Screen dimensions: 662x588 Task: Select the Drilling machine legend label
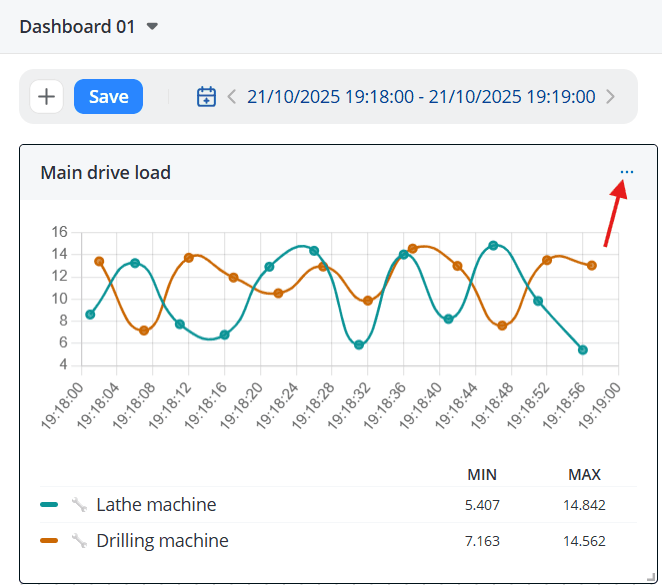[163, 540]
